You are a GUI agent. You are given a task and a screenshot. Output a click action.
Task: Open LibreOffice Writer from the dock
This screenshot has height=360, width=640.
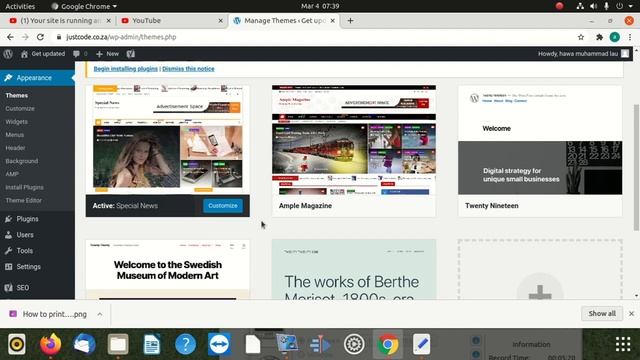152,344
